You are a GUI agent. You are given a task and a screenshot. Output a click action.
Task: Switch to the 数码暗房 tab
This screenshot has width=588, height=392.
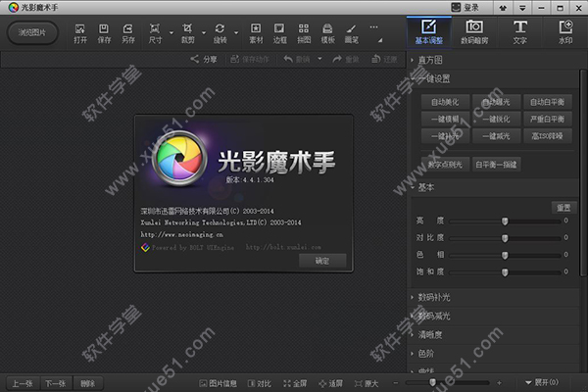473,31
